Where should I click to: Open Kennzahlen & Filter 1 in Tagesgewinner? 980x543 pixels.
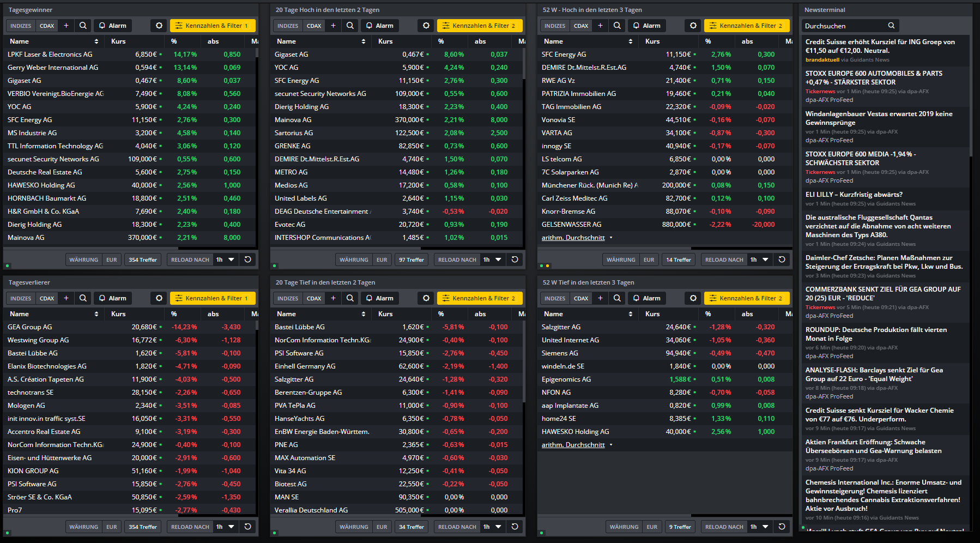[213, 26]
